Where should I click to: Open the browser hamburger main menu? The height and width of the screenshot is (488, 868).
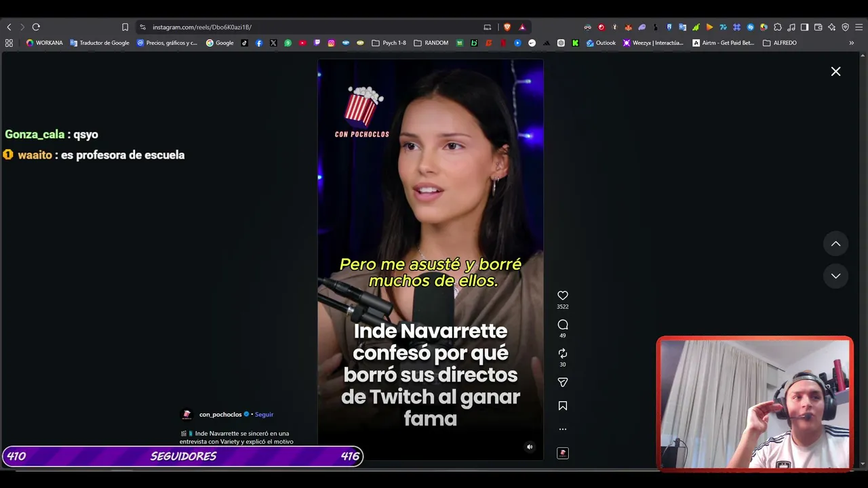(x=859, y=27)
